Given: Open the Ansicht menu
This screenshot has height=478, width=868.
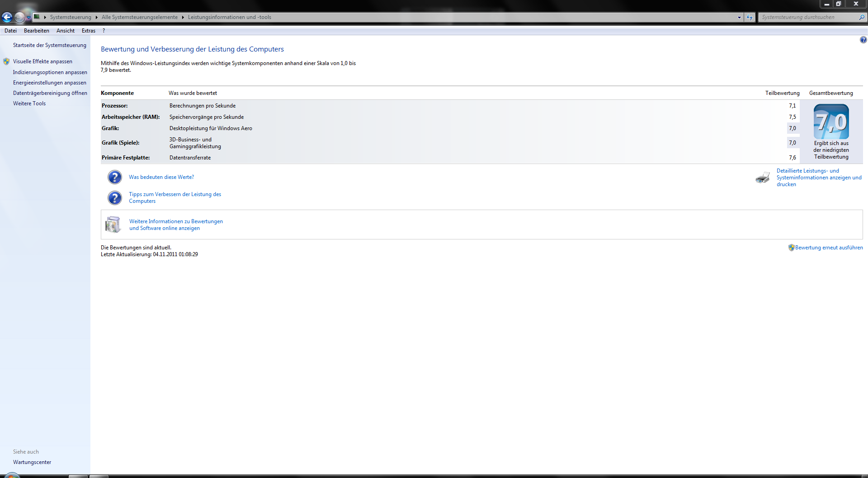Looking at the screenshot, I should (x=66, y=31).
